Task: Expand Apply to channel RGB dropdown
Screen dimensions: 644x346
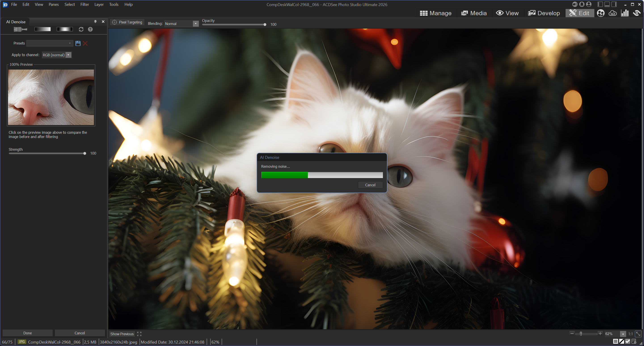Action: (68, 55)
